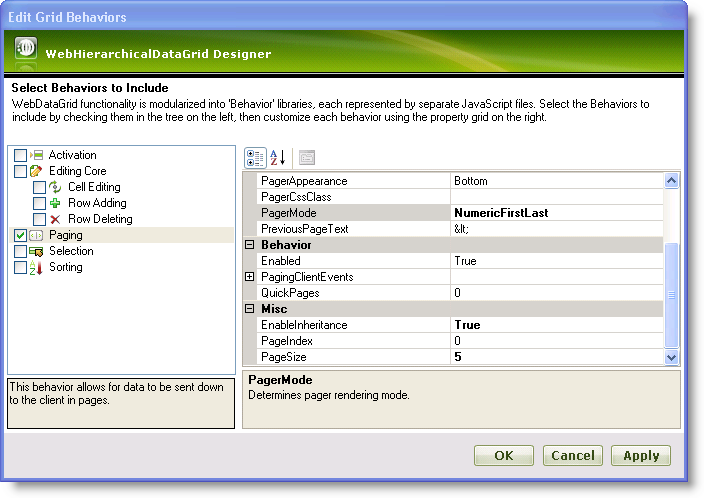Enable the Row Deleting checkbox
Screen dimensions: 704x498
(x=40, y=220)
